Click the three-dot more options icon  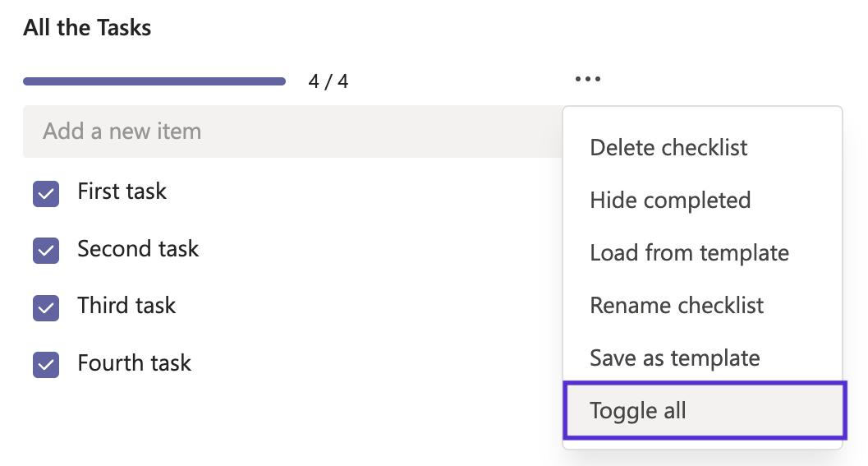(x=588, y=80)
